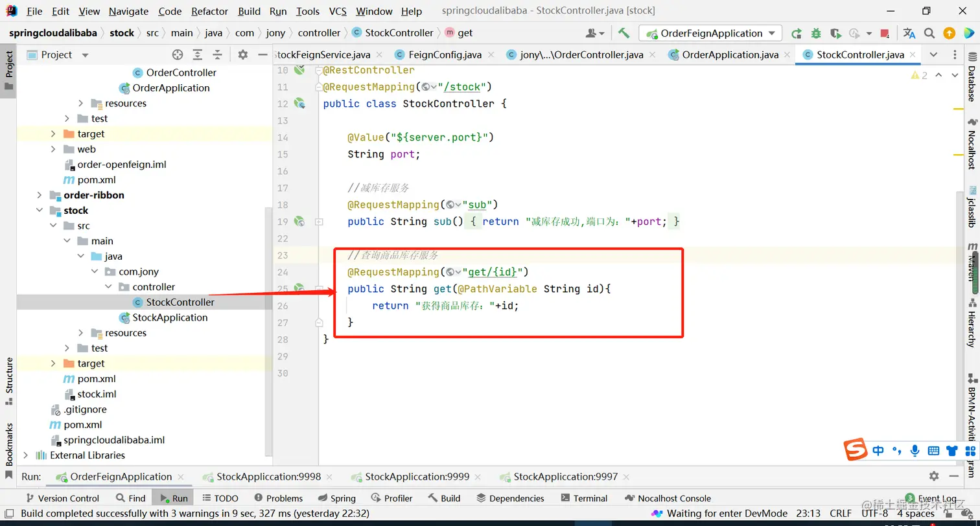The height and width of the screenshot is (526, 980).
Task: Expand the order-ribbon module node
Action: [x=39, y=195]
